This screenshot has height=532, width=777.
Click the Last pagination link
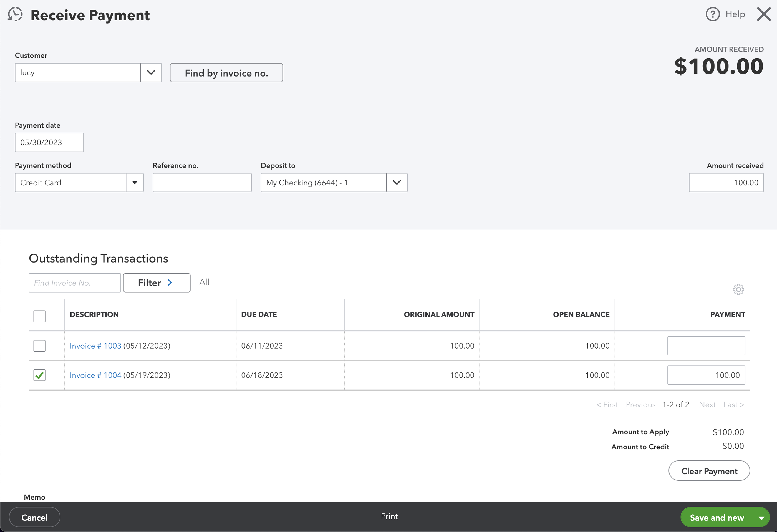tap(734, 405)
